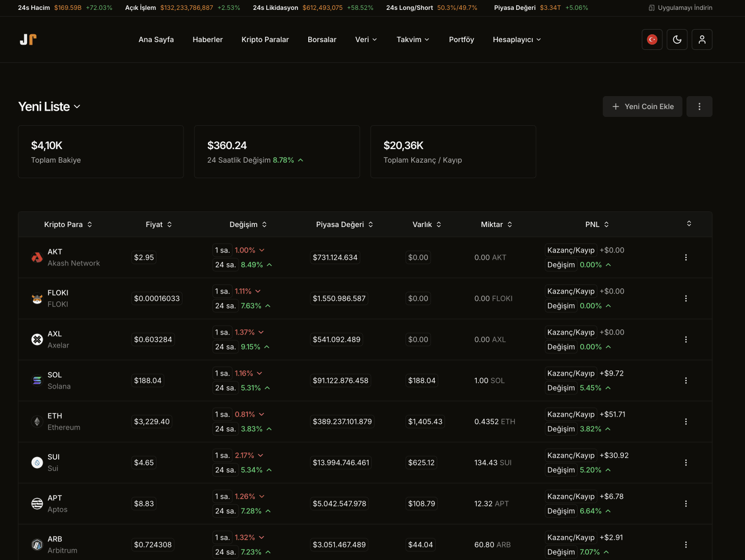The height and width of the screenshot is (560, 745).
Task: Click the ETH Ethereum coin icon
Action: 37,421
